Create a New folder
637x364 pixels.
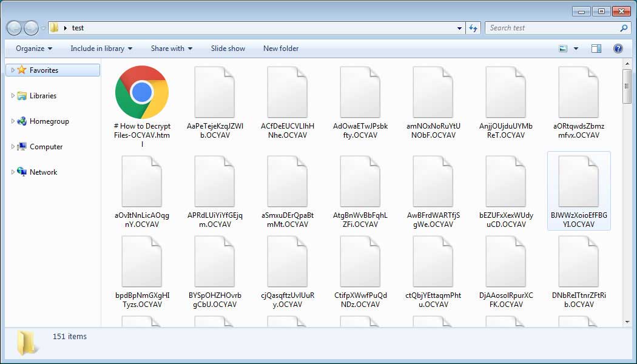[281, 49]
